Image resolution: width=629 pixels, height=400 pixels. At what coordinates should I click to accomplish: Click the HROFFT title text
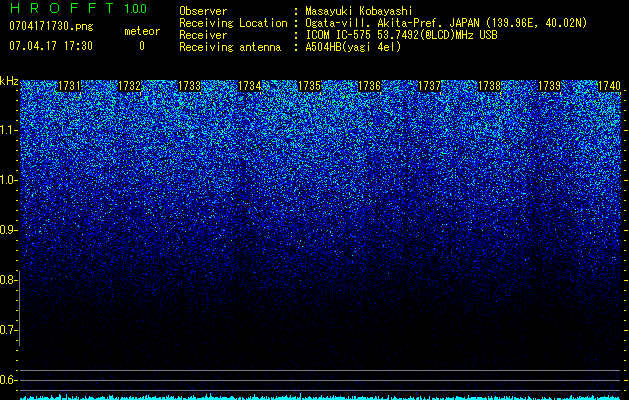click(x=61, y=8)
